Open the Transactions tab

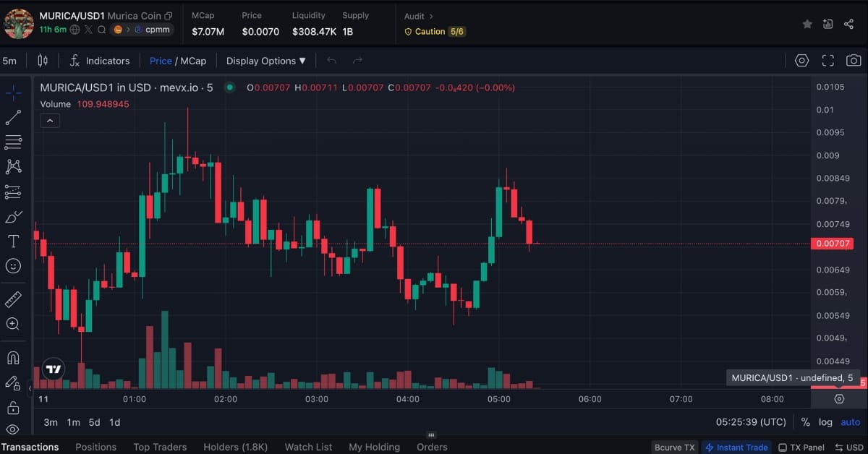pos(30,447)
